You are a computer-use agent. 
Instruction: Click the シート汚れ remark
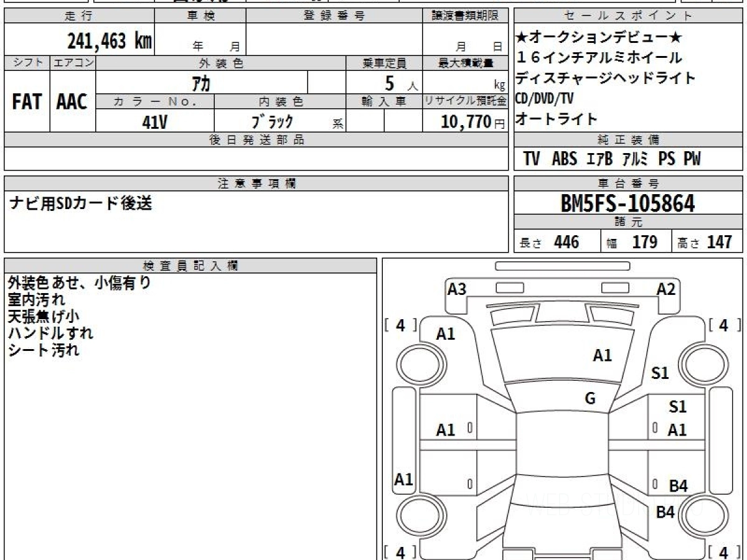click(44, 350)
